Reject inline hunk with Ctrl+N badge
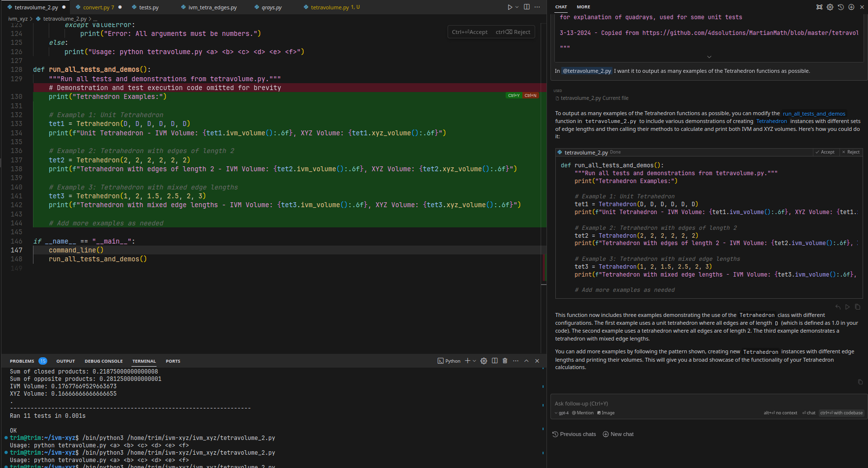 [x=530, y=95]
